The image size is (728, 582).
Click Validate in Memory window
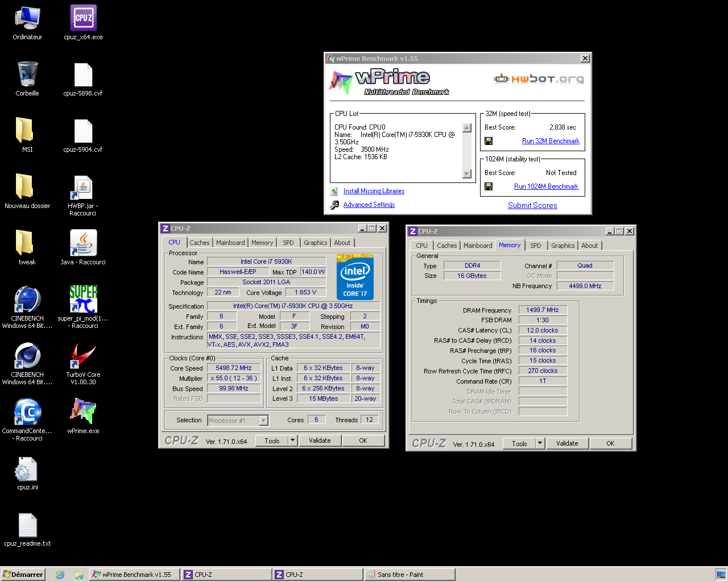(x=567, y=443)
